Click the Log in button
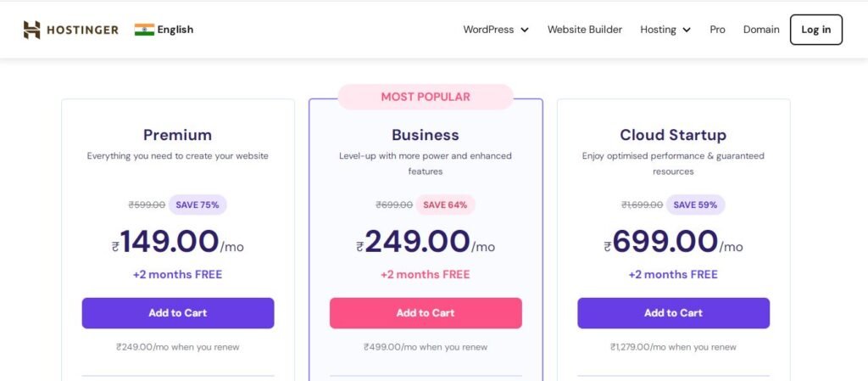Image resolution: width=868 pixels, height=381 pixels. point(816,30)
